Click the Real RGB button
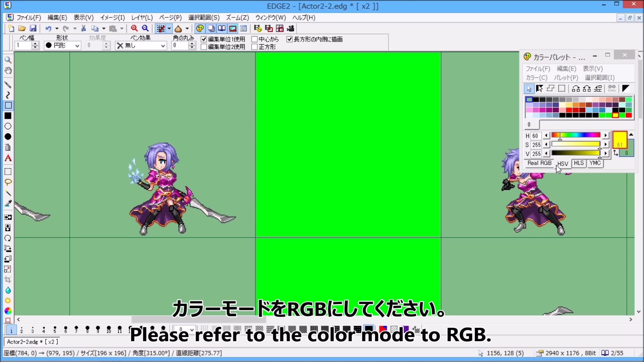Viewport: 644px width, 362px height. 539,163
